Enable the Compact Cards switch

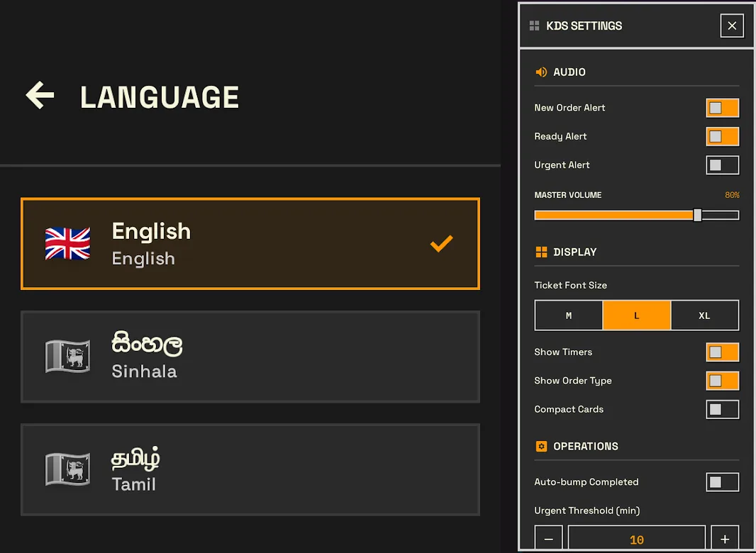tap(722, 409)
